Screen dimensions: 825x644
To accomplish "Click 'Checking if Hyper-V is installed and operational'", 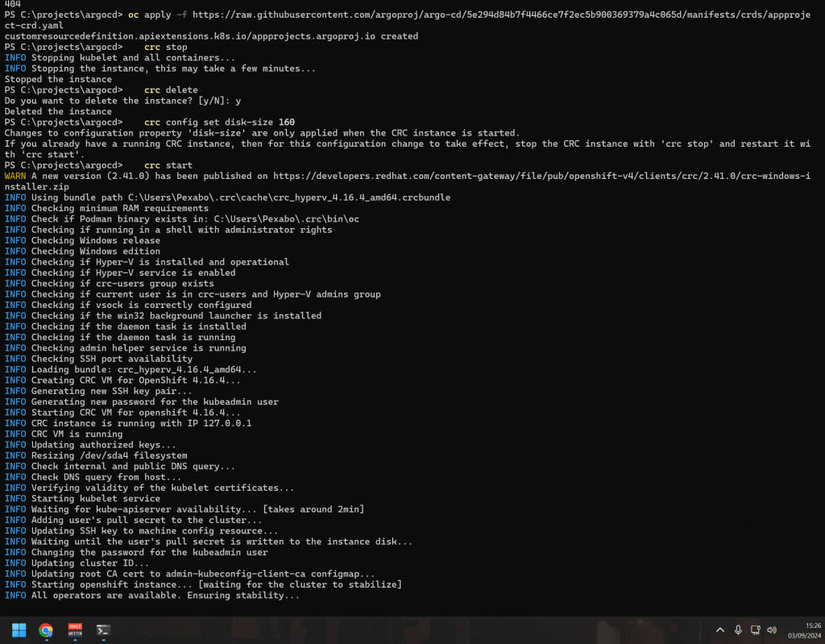I will 147,262.
